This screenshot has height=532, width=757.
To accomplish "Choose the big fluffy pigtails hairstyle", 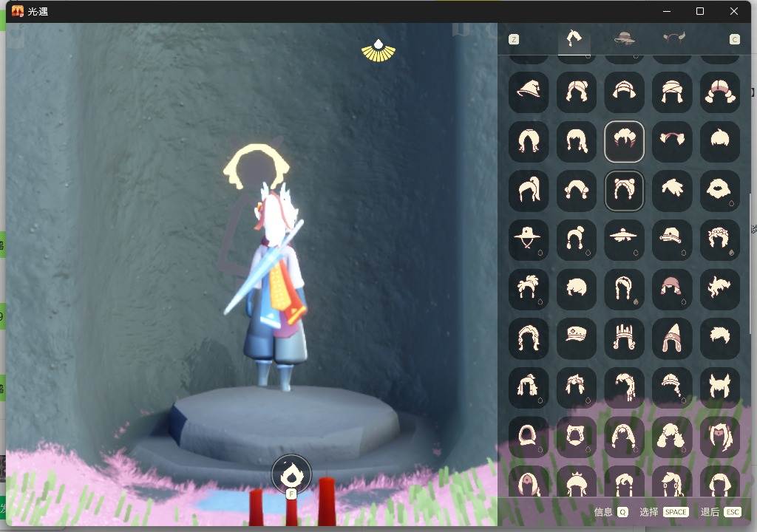I will point(671,437).
